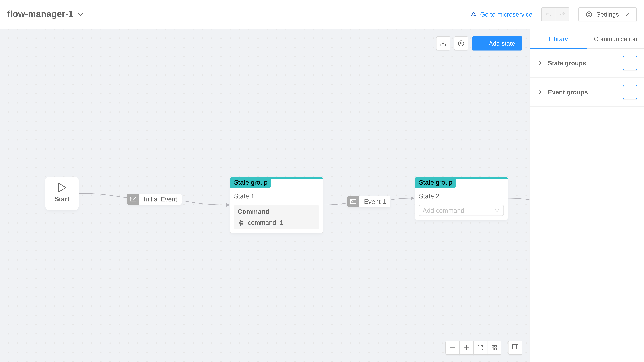644x362 pixels.
Task: Open the flow-manager-1 name dropdown
Action: (x=80, y=14)
